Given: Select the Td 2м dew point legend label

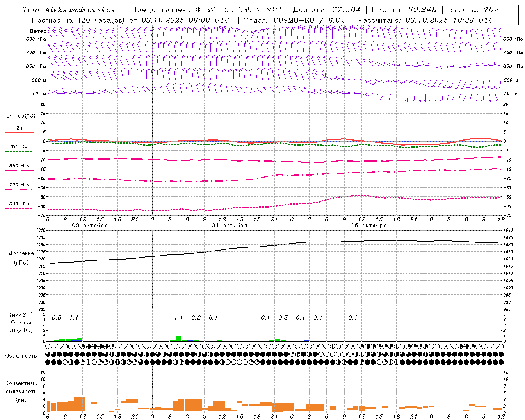Looking at the screenshot, I should click(19, 147).
